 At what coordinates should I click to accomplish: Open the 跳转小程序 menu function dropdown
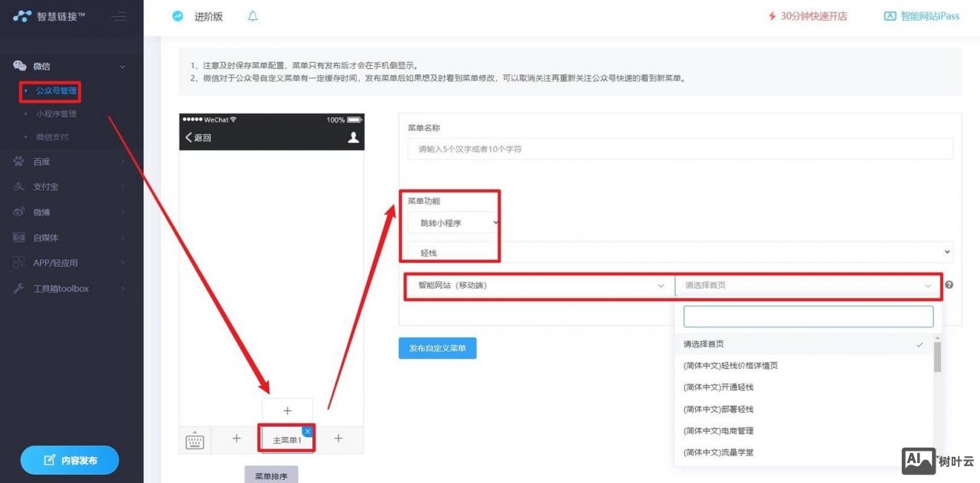[x=450, y=222]
